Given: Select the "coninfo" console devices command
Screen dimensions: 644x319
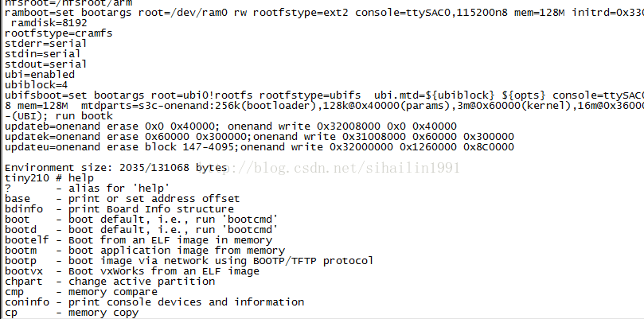Looking at the screenshot, I should tap(23, 301).
